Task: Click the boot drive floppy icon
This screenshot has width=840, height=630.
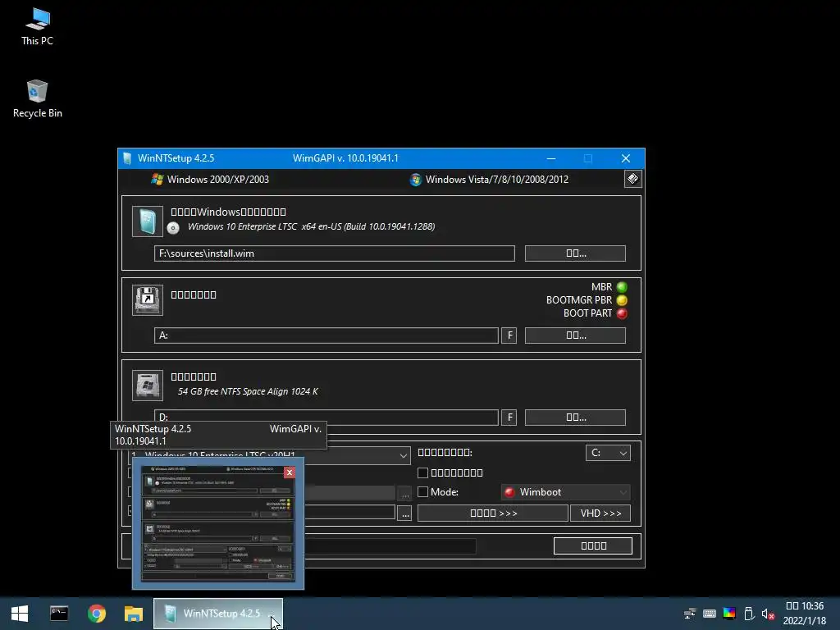Action: point(148,300)
